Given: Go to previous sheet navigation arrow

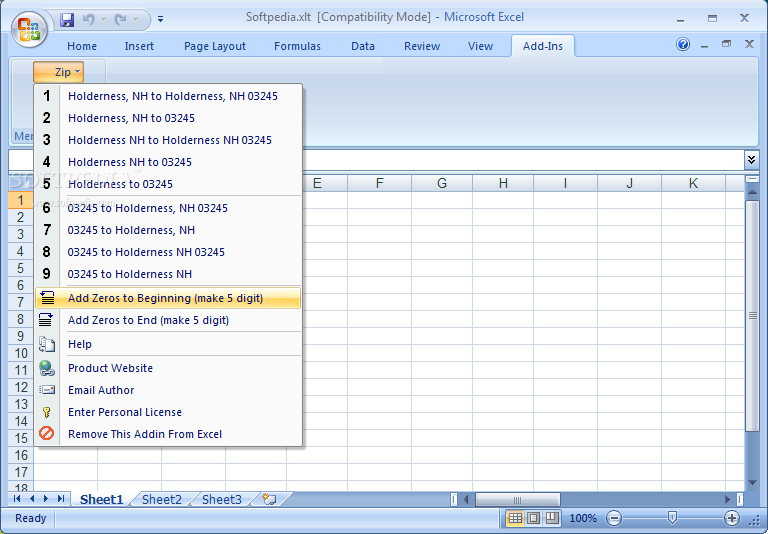Looking at the screenshot, I should tap(32, 499).
